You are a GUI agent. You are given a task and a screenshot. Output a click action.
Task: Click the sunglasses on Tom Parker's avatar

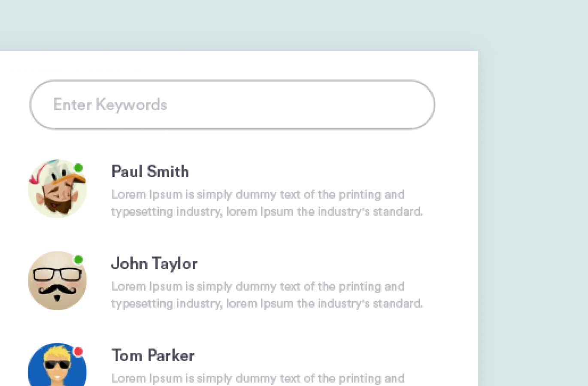[58, 365]
